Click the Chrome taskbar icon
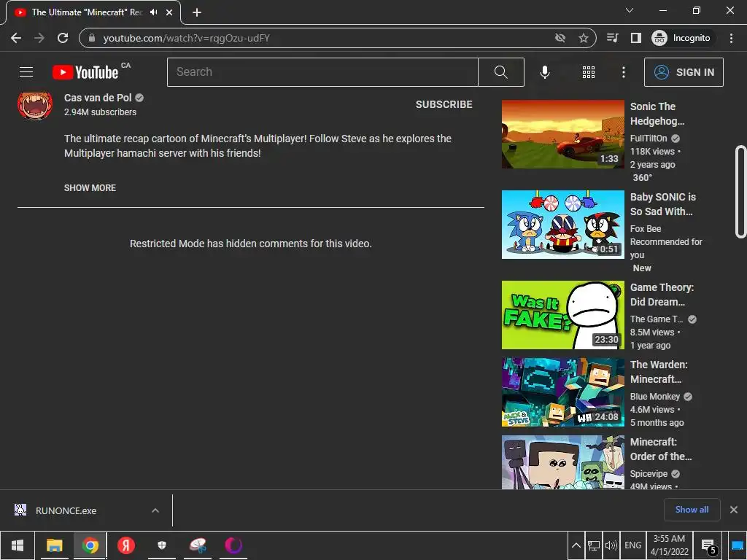The height and width of the screenshot is (560, 747). point(90,545)
